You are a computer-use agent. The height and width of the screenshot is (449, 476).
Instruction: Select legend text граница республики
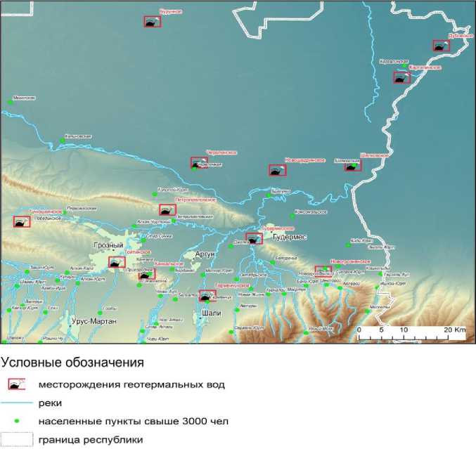91,440
